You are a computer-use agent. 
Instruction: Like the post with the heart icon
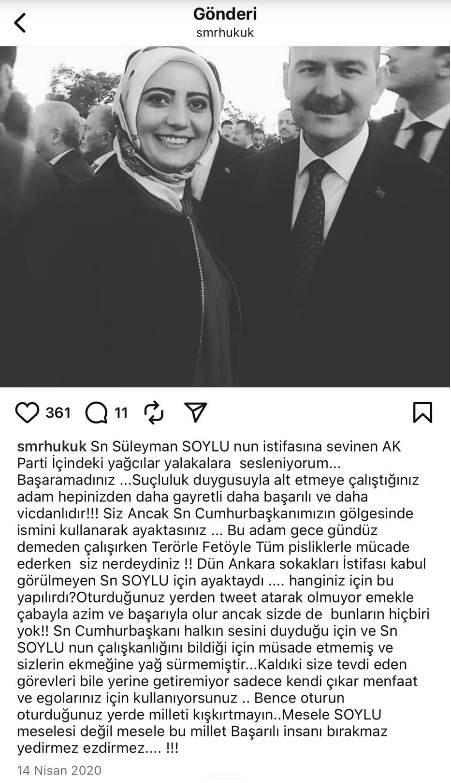27,412
